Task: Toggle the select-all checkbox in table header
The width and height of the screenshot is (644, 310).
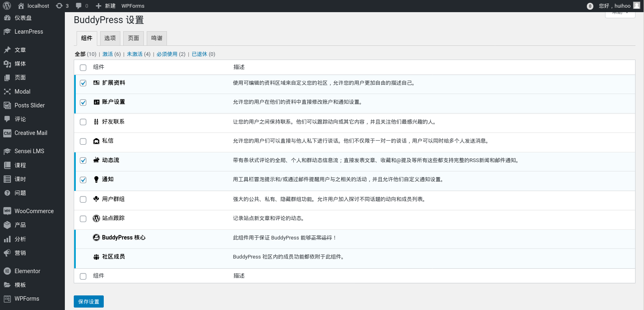Action: click(83, 68)
